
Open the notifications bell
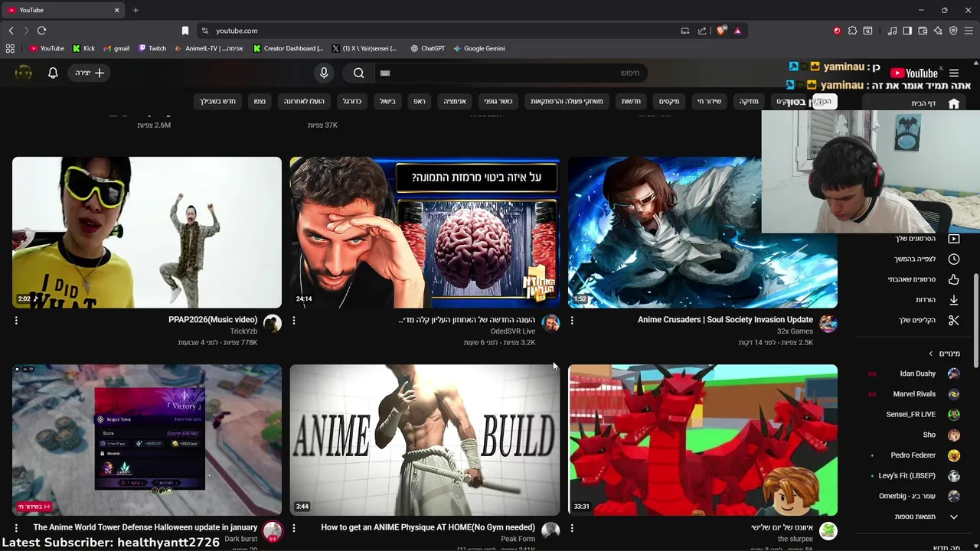point(53,73)
